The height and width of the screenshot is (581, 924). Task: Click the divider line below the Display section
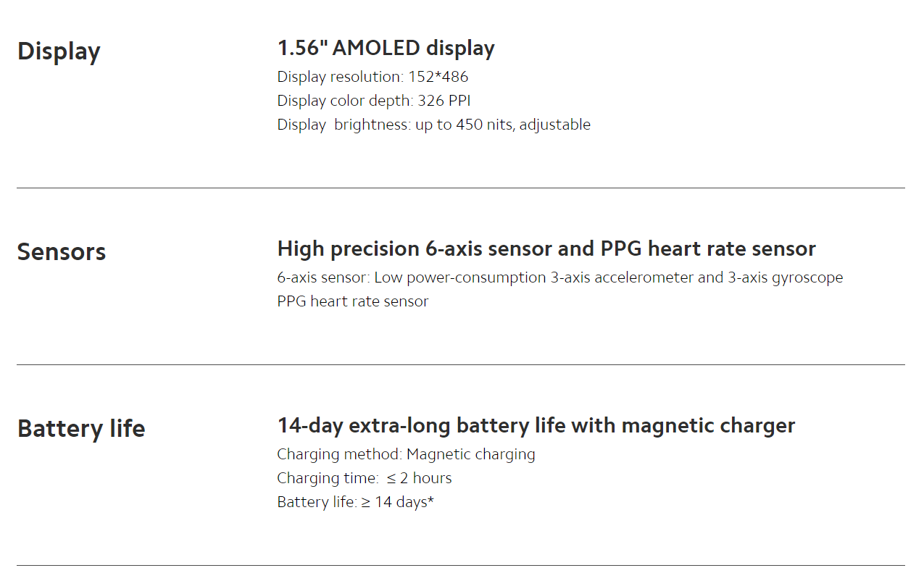461,188
